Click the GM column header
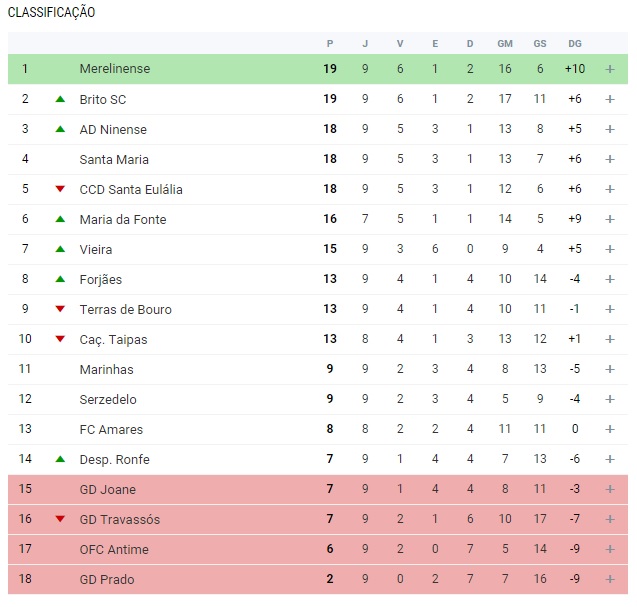This screenshot has width=637, height=607. point(505,43)
